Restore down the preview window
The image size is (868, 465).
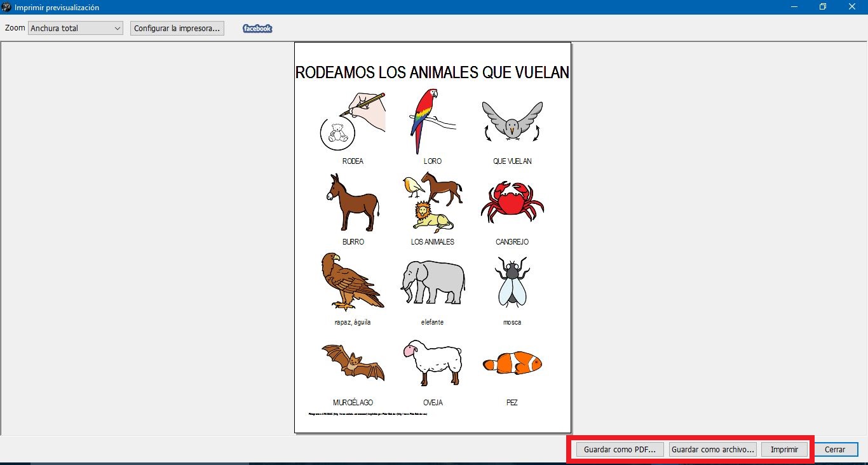823,7
